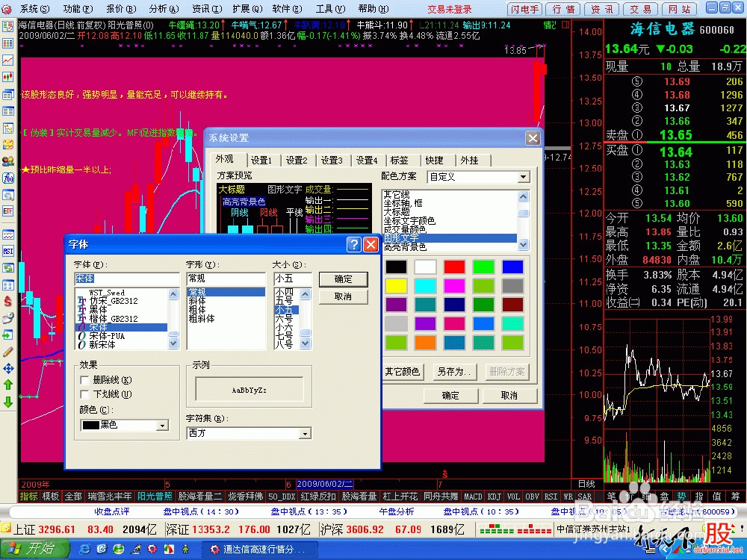This screenshot has height=560, width=747.
Task: Open the Windows 开始 start button
Action: tap(34, 549)
